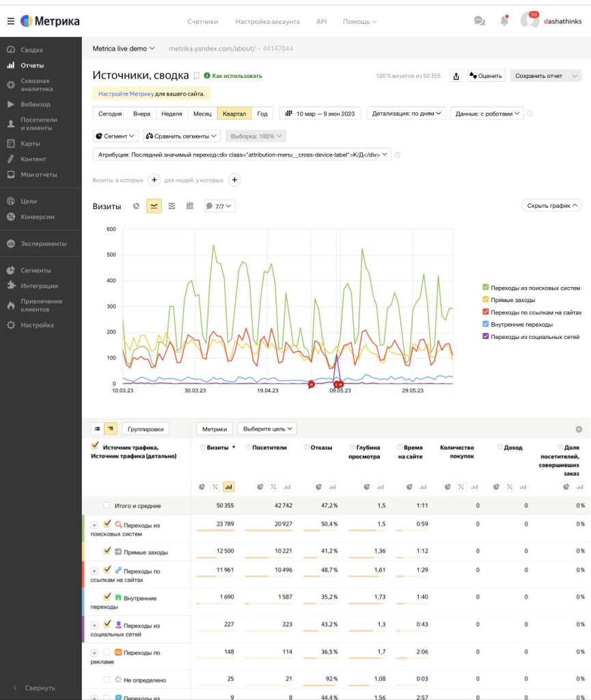Click green legend swatch for Переходы из поисковых систем
This screenshot has width=591, height=700.
coord(486,288)
